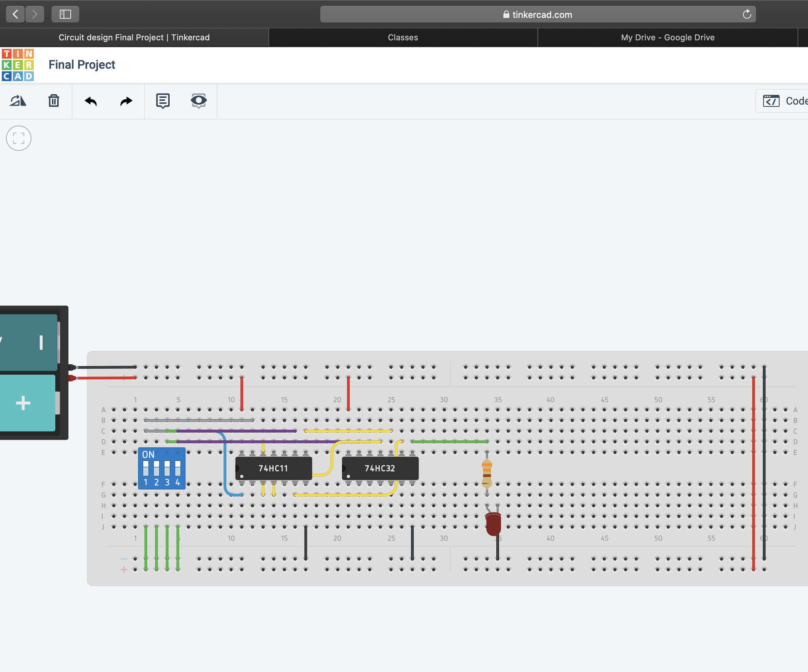Click the Final Project title
Image resolution: width=808 pixels, height=672 pixels.
[x=82, y=65]
